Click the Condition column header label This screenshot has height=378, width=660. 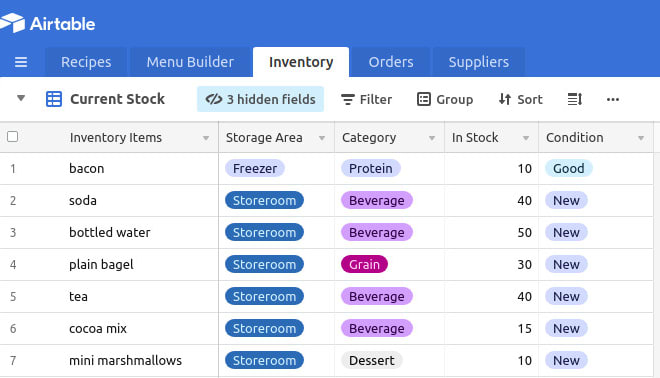pos(575,137)
